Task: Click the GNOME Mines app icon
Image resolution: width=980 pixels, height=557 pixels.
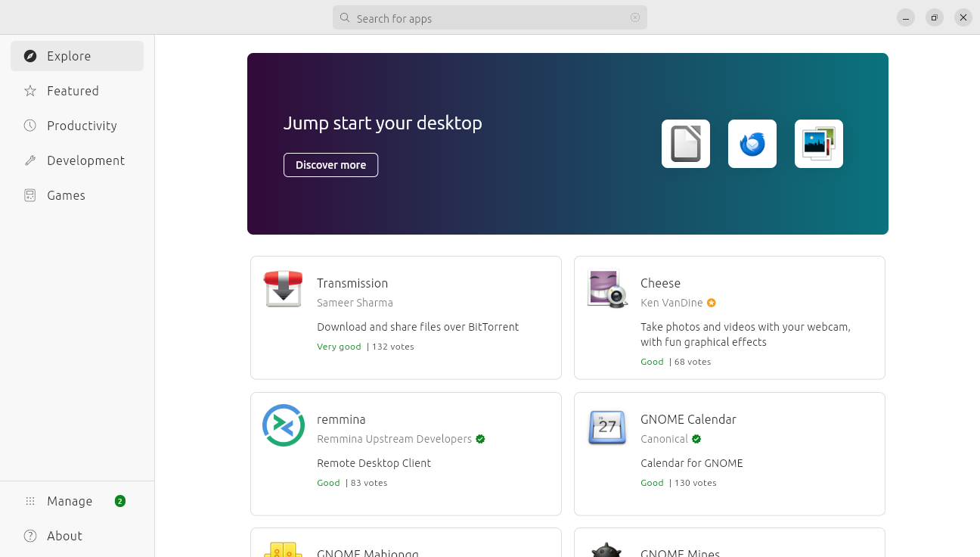Action: point(607,550)
